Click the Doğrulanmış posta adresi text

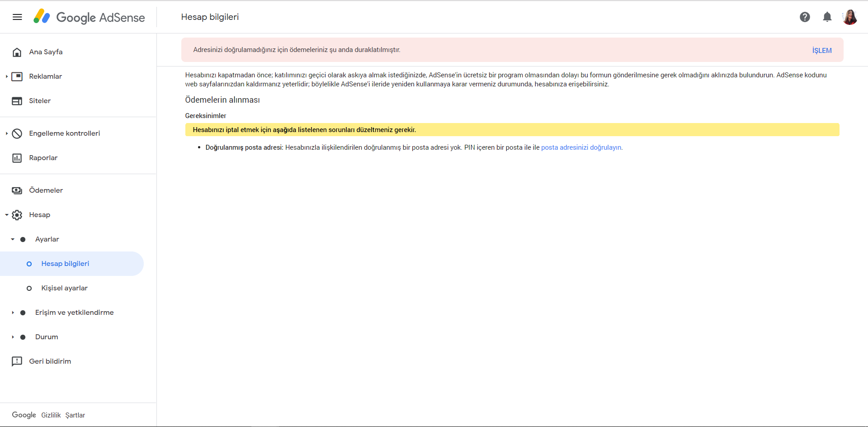tap(244, 147)
